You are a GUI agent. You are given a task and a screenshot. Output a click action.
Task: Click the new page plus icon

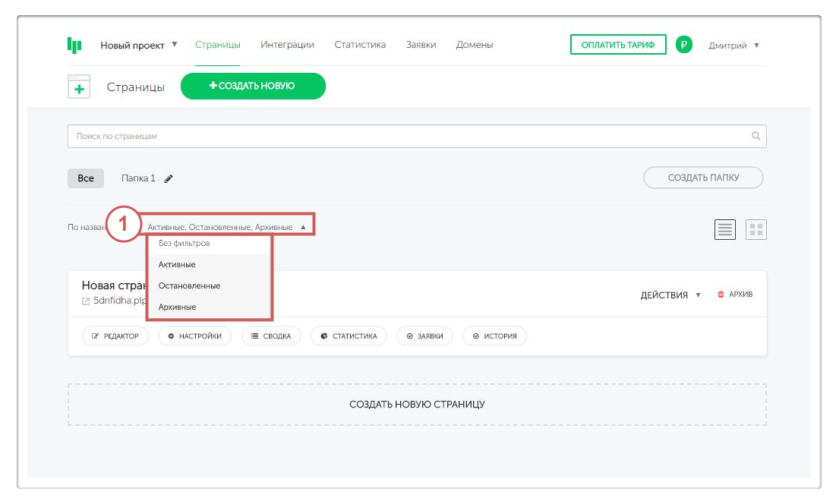coord(79,87)
